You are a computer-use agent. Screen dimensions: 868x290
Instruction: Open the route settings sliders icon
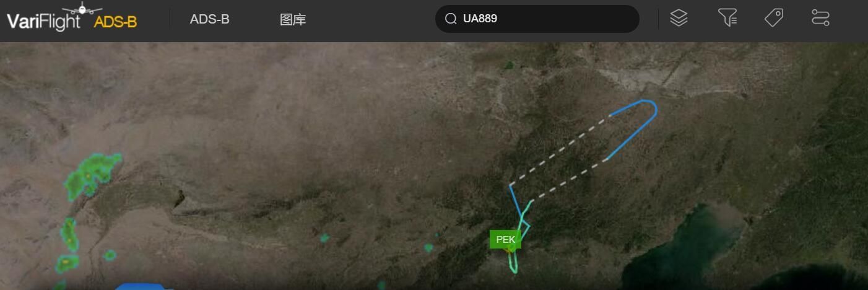[x=820, y=18]
